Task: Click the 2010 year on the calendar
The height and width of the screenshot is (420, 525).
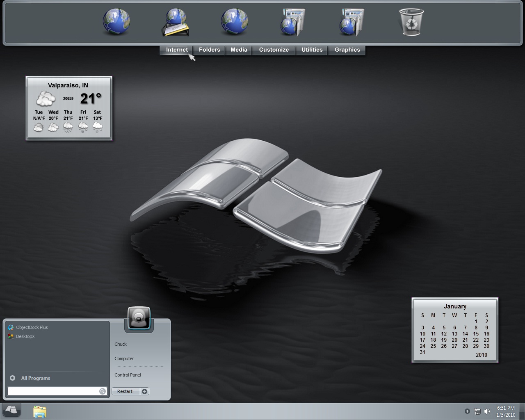Action: coord(482,355)
